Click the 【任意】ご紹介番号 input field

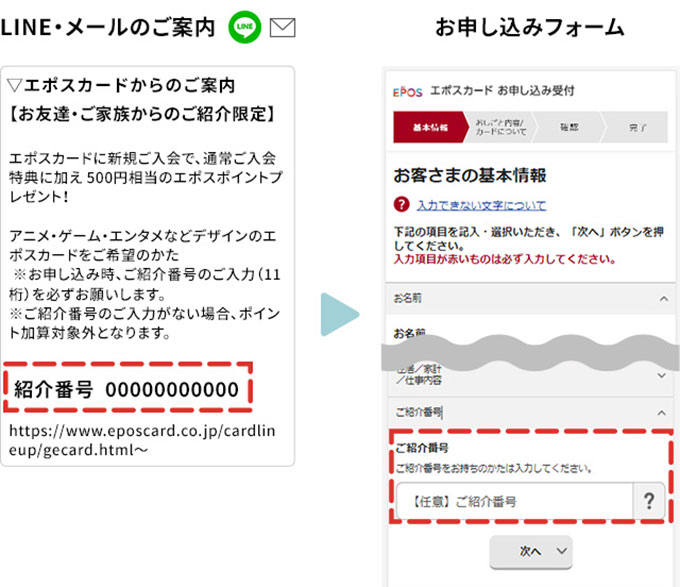[x=514, y=501]
